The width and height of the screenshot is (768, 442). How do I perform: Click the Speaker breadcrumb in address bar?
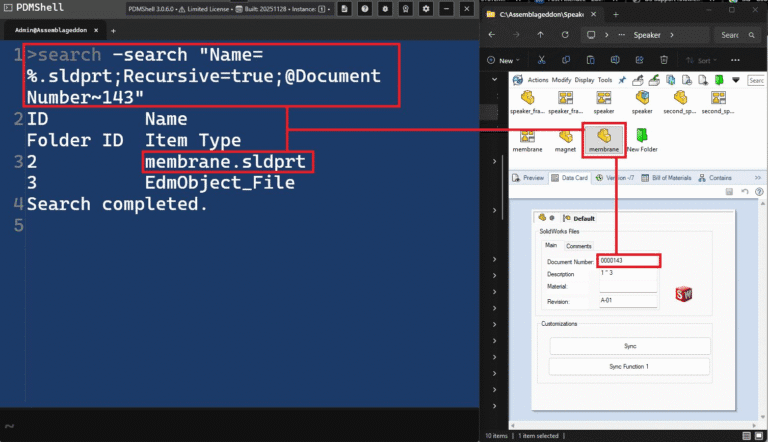click(647, 35)
